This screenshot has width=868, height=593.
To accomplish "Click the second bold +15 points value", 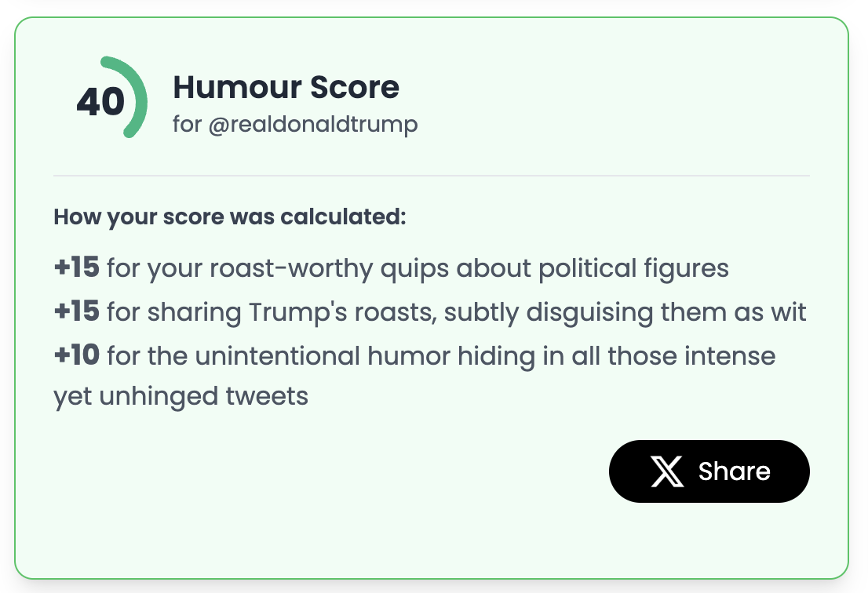I will 76,311.
